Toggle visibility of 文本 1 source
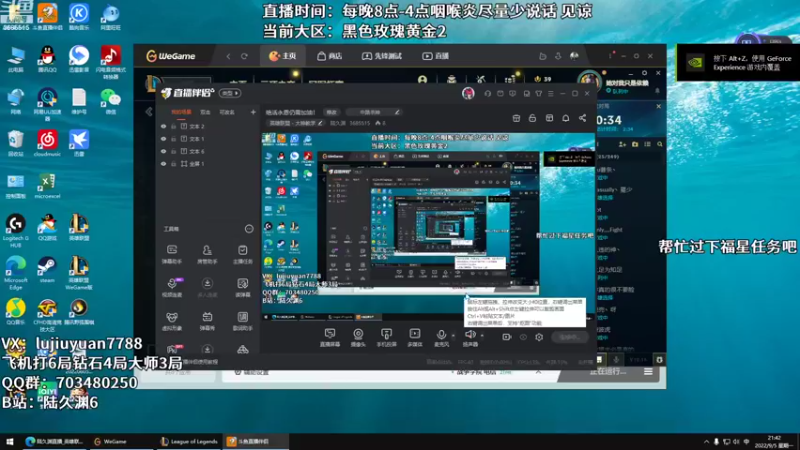The image size is (800, 450). pyautogui.click(x=163, y=139)
